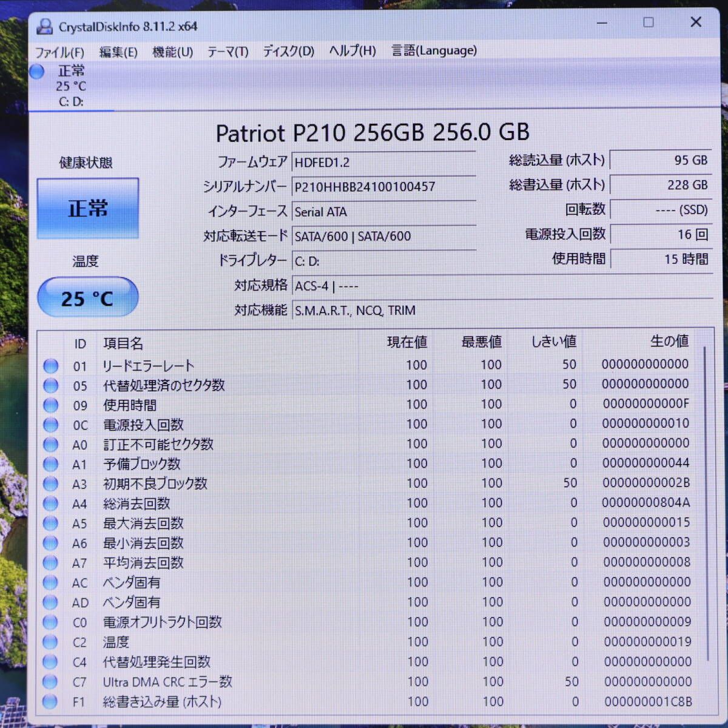Click status circle for row C4 代替処理発生回数
Viewport: 728px width, 728px height.
[50, 662]
